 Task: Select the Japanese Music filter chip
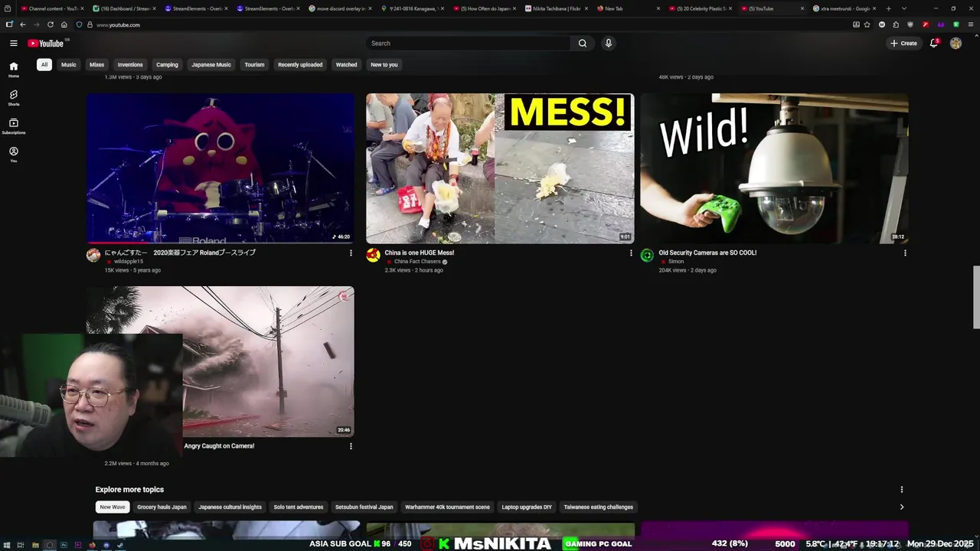[x=211, y=65]
